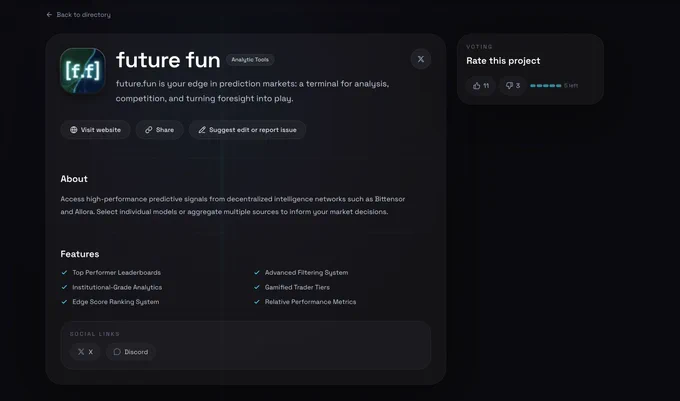Suggest edit or report issue
This screenshot has width=680, height=401.
[x=247, y=130]
